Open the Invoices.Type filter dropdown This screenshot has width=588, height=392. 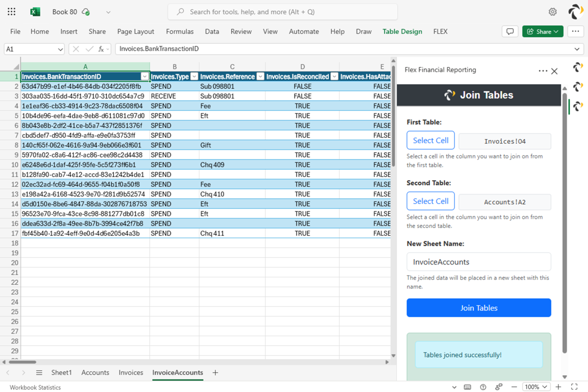pos(194,76)
